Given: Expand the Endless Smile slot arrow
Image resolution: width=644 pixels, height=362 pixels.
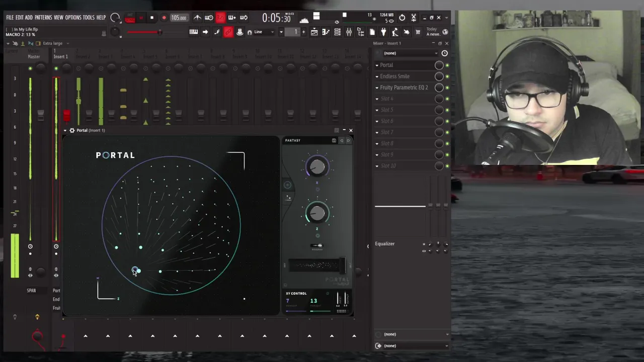Looking at the screenshot, I should [x=377, y=76].
